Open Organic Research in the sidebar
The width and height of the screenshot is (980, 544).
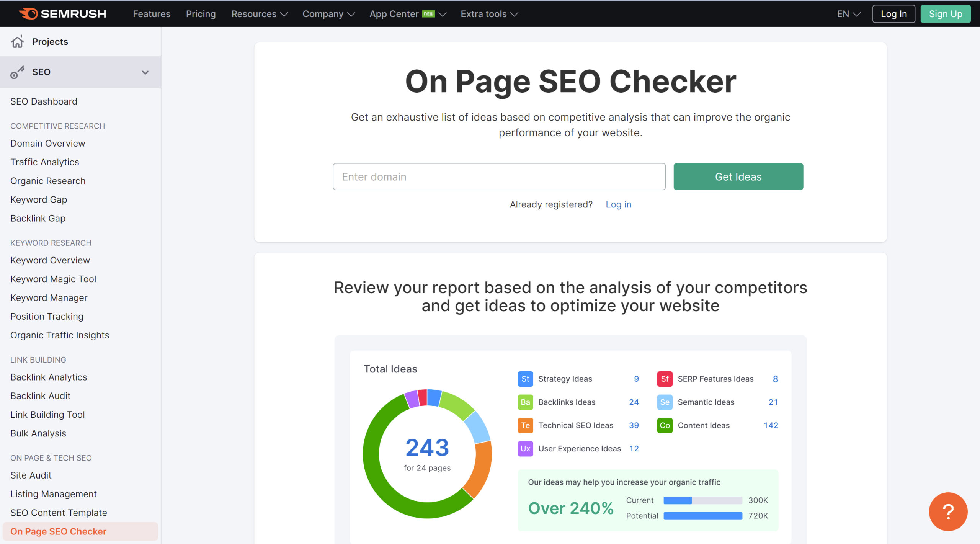[x=48, y=181]
